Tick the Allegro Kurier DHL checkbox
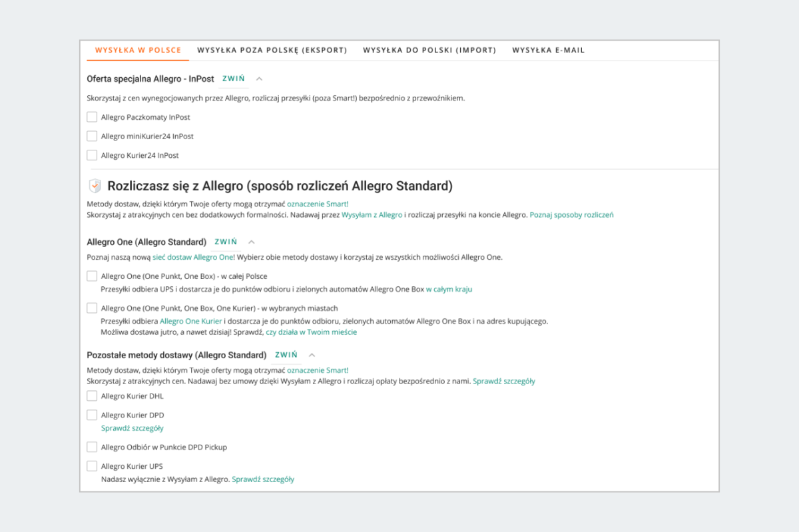 click(x=92, y=396)
